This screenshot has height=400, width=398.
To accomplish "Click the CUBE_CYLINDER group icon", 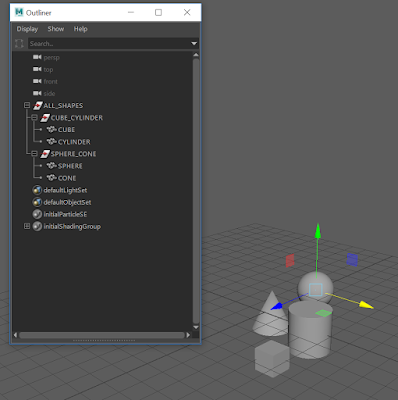I will 45,118.
